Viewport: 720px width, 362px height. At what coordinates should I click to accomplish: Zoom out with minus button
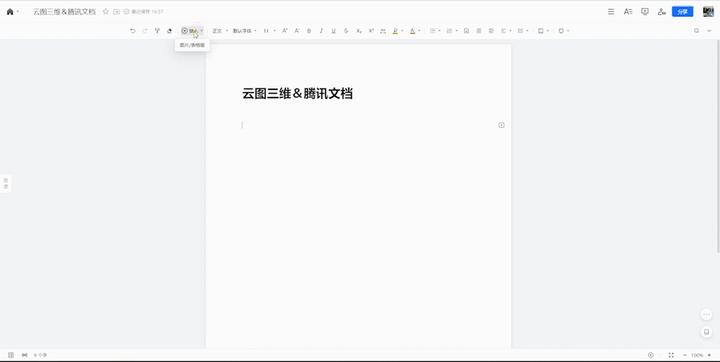coord(685,355)
